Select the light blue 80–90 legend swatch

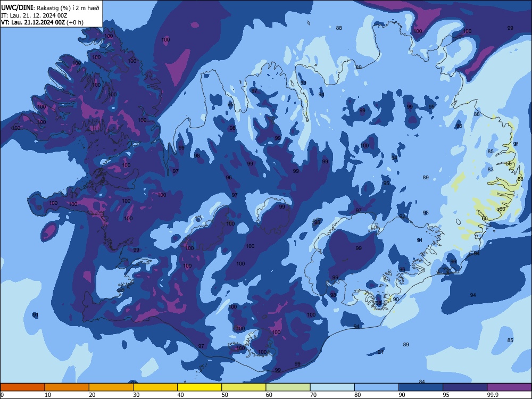click(377, 387)
